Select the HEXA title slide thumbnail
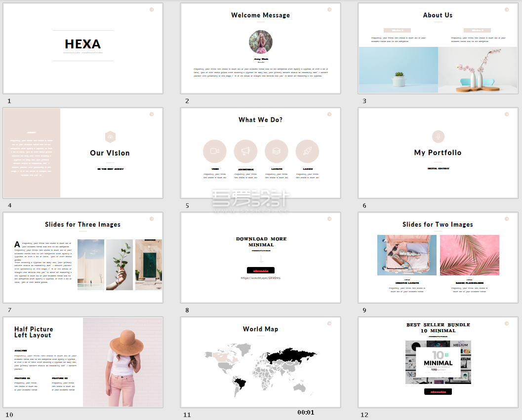Image resolution: width=522 pixels, height=420 pixels. [83, 48]
